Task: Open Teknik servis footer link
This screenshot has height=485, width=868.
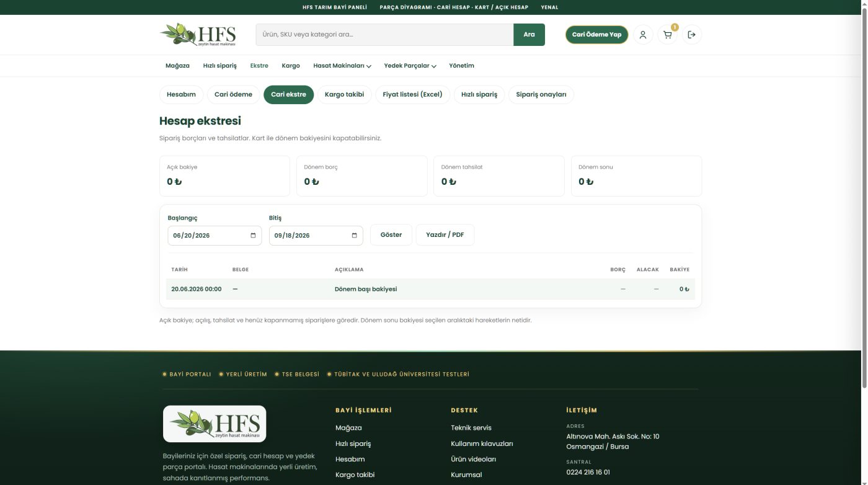Action: 471,428
